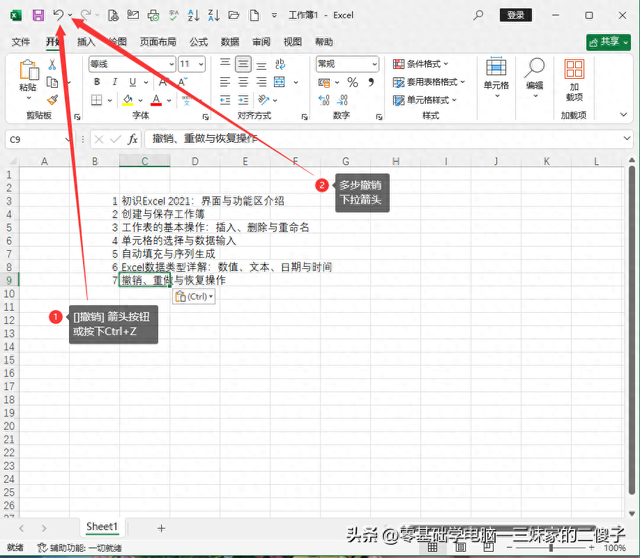This screenshot has height=558, width=640.
Task: Switch to the 插入 tab
Action: tap(86, 42)
